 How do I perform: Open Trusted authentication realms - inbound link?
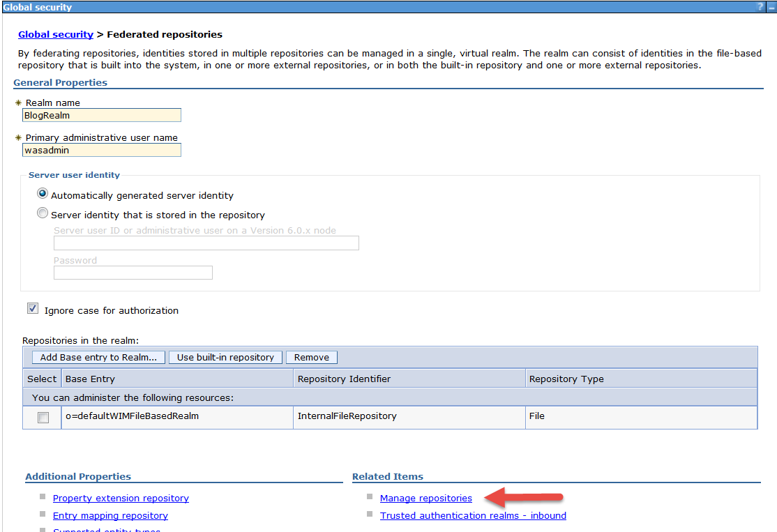click(x=473, y=515)
